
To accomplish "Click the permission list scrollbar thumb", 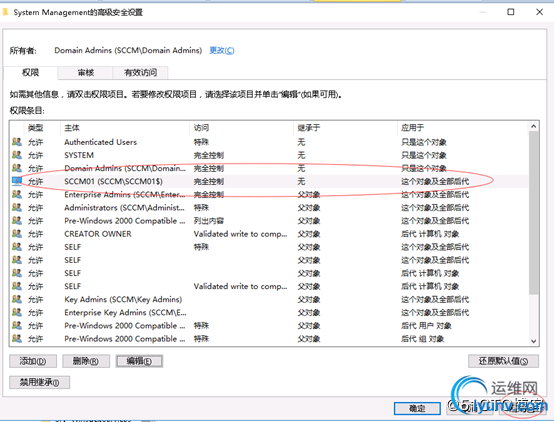I will (x=534, y=213).
